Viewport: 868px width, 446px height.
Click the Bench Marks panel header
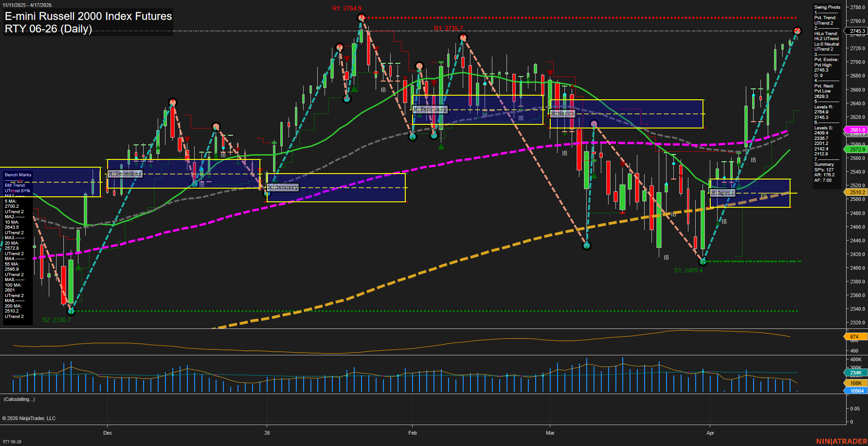[18, 175]
